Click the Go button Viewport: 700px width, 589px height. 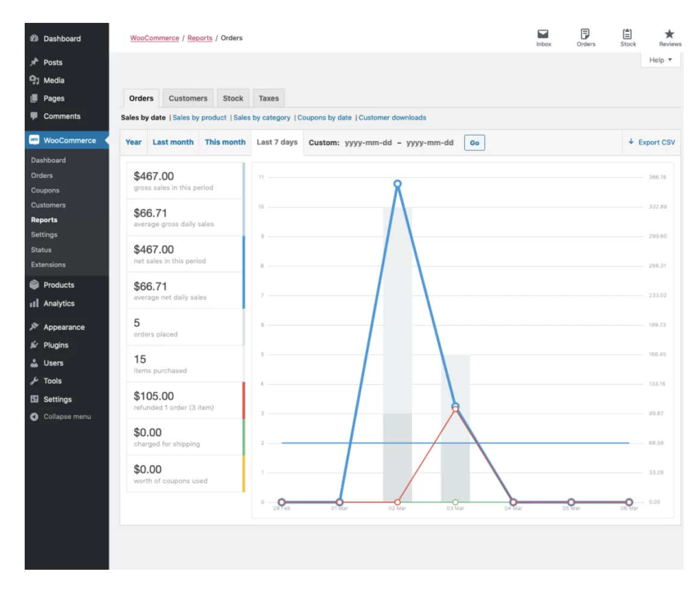[474, 143]
